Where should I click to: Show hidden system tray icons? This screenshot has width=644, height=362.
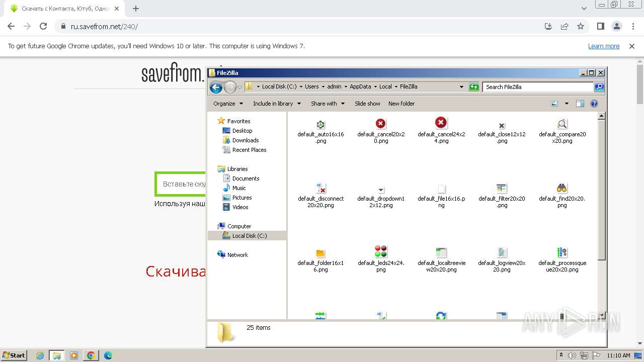pos(561,355)
